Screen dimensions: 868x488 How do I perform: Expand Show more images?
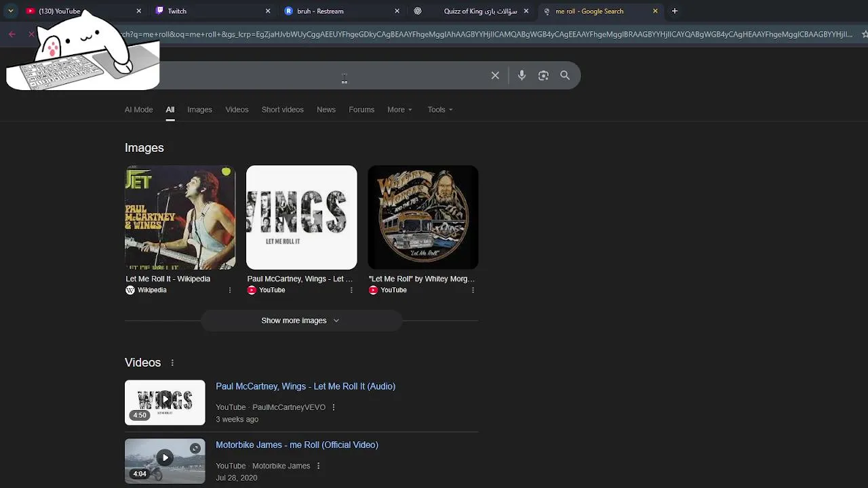301,321
